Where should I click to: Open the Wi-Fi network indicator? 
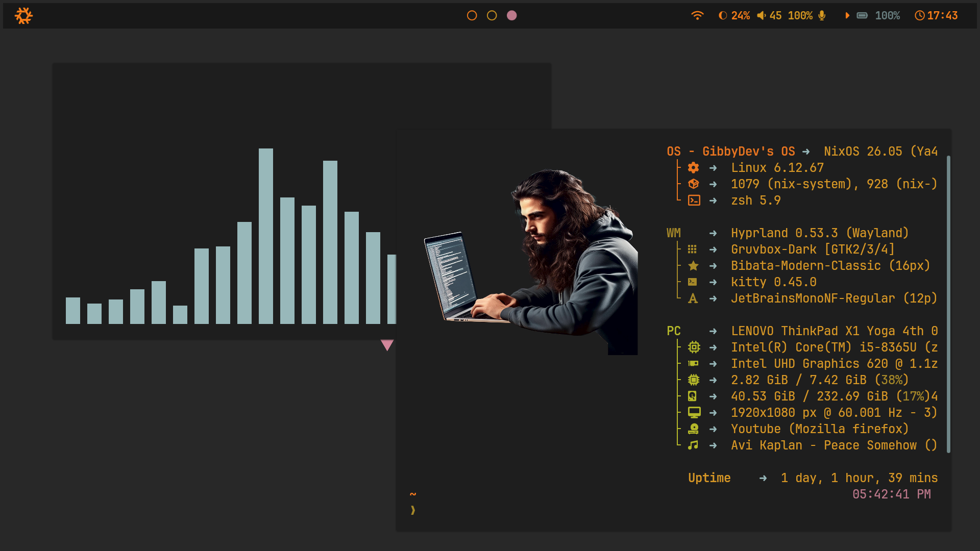(697, 16)
